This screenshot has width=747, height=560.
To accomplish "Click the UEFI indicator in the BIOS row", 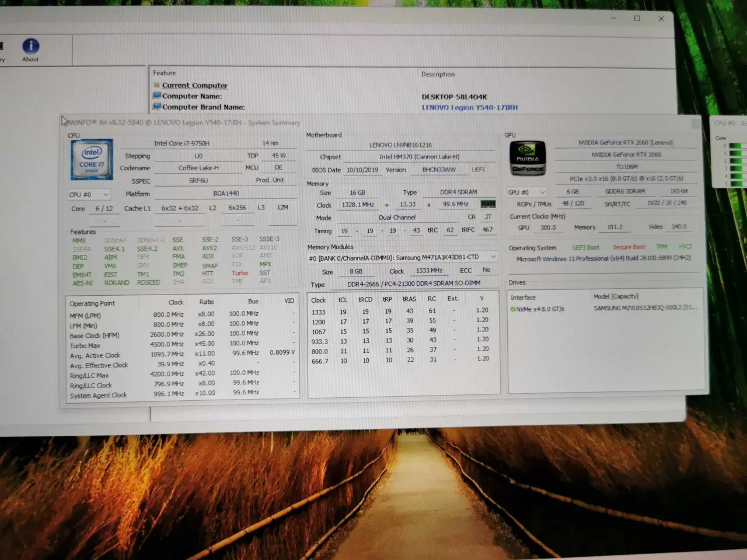I will (x=478, y=170).
